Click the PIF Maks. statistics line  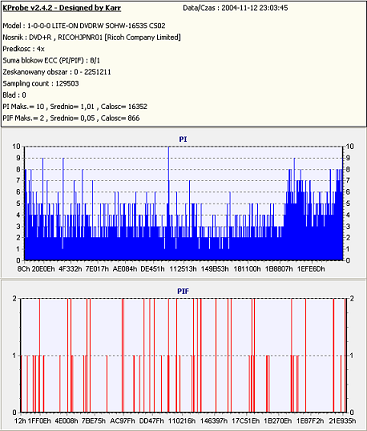tap(71, 118)
